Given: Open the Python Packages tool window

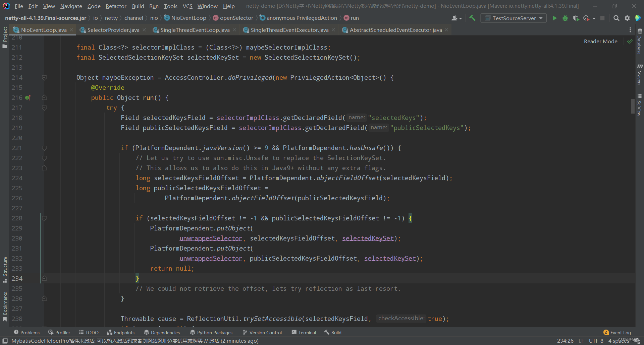Looking at the screenshot, I should point(211,332).
